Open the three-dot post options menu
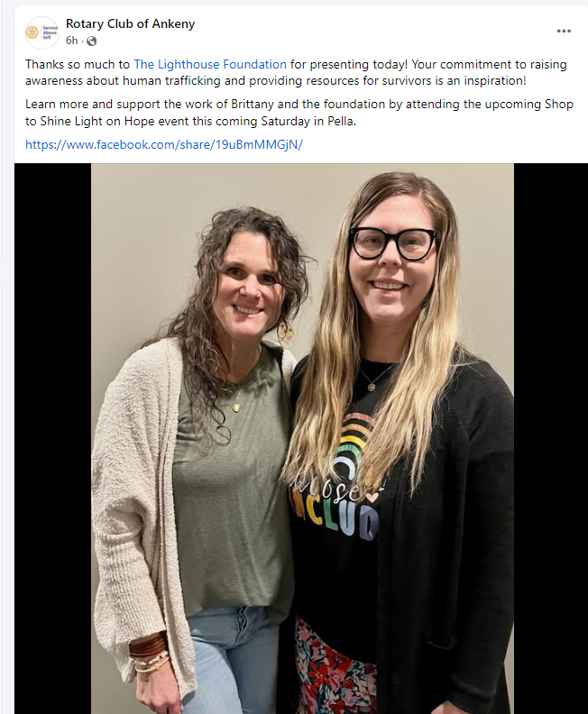Screen dimensions: 588x714 [564, 31]
